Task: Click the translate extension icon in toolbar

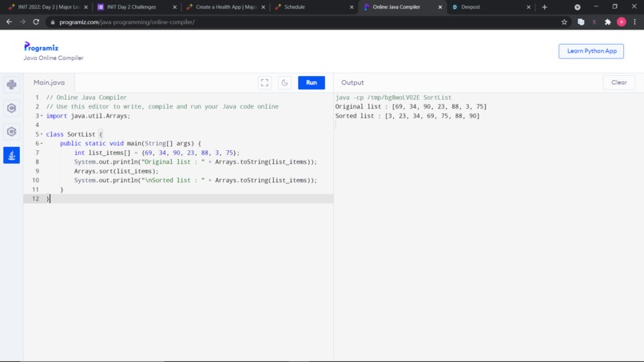Action: [x=581, y=22]
